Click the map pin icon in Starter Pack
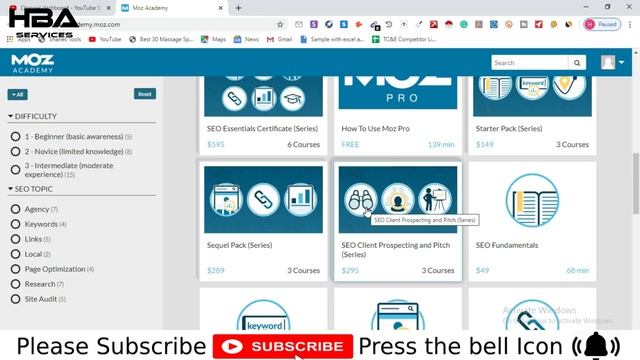Screen dimensions: 640x360 pyautogui.click(x=569, y=86)
